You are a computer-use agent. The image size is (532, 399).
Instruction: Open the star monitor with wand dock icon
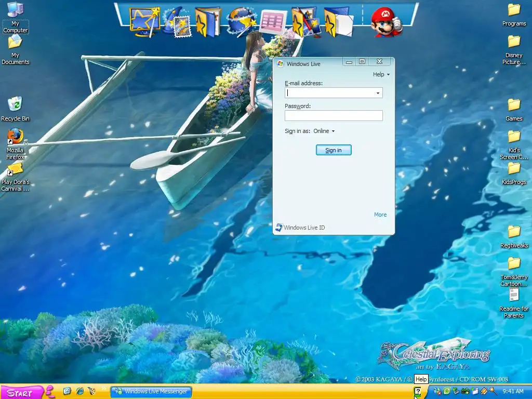pos(144,22)
